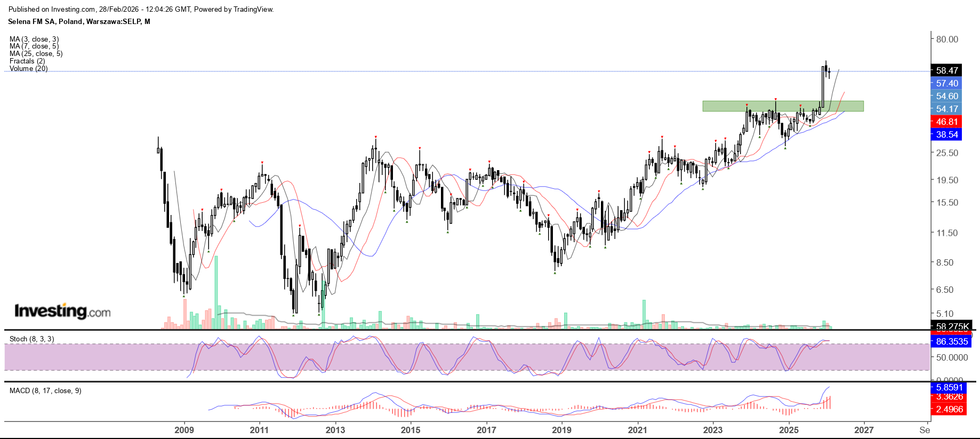Click the 5.8591 MACD value tag
Image resolution: width=980 pixels, height=439 pixels.
[949, 387]
